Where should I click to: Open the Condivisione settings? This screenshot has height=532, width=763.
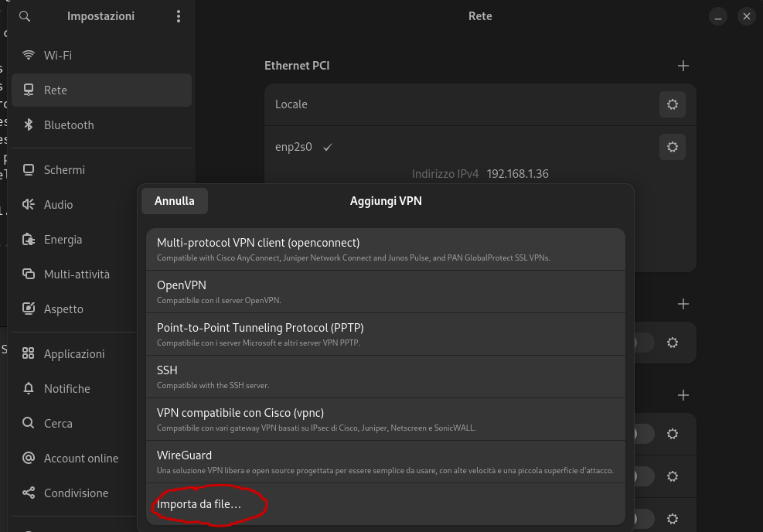[76, 493]
